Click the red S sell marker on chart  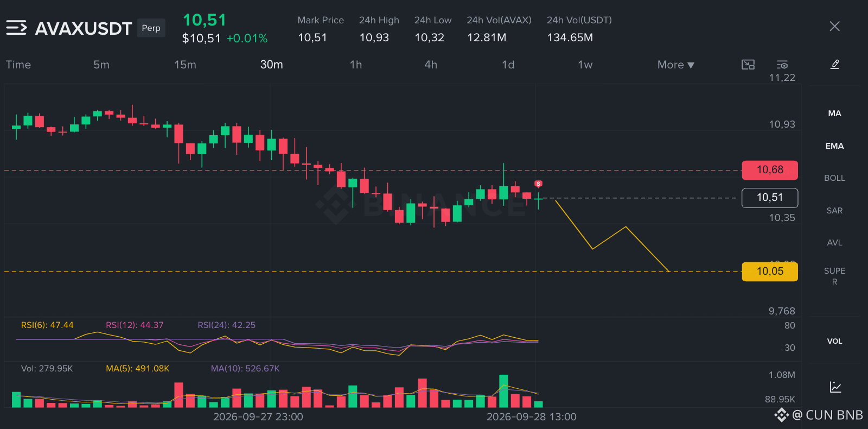(538, 184)
